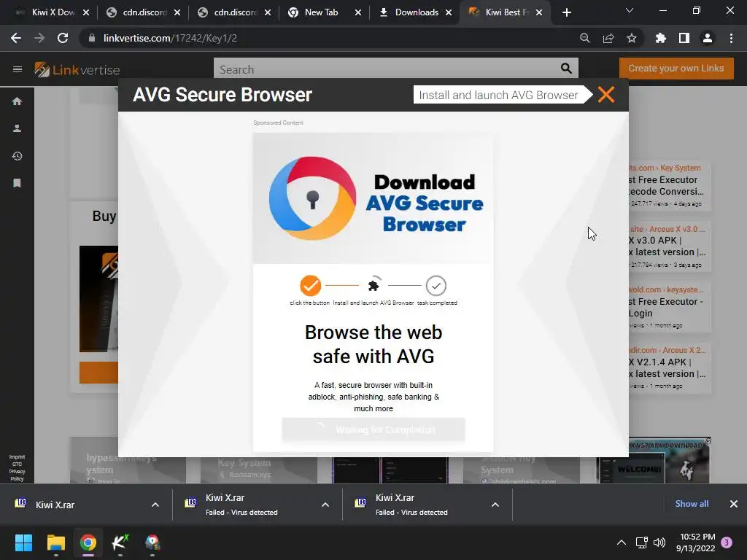Open the Kiwi X taskbar app

120,542
